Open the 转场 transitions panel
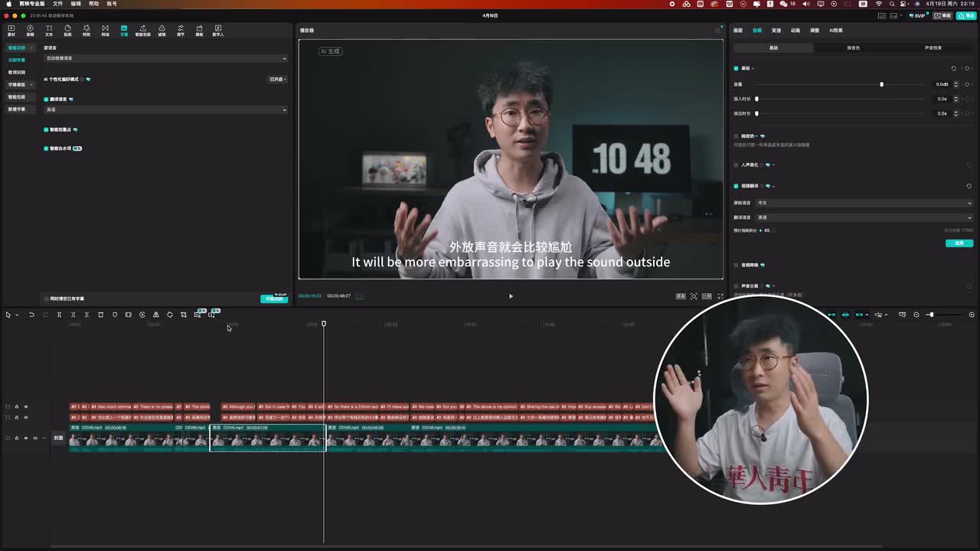Viewport: 980px width, 551px height. click(105, 31)
